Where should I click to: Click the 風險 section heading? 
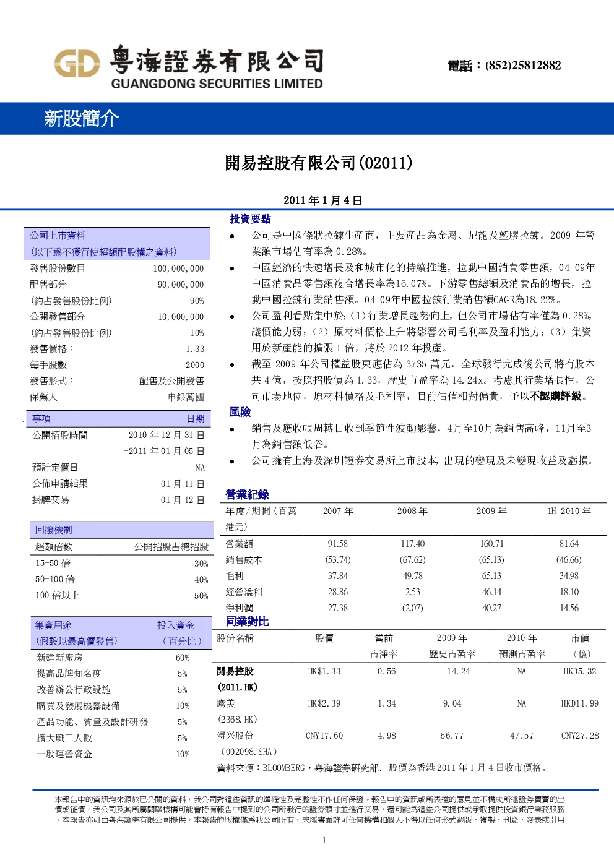click(x=240, y=412)
